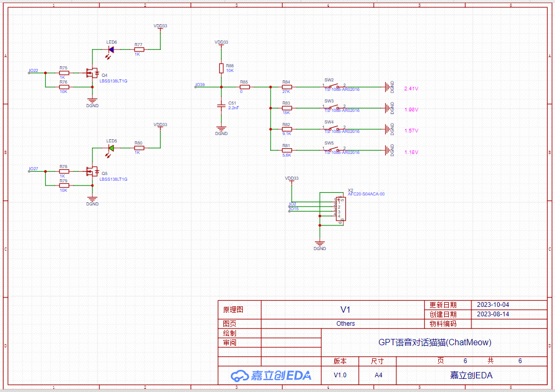Click the Q4 MOSFET transistor symbol

92,73
